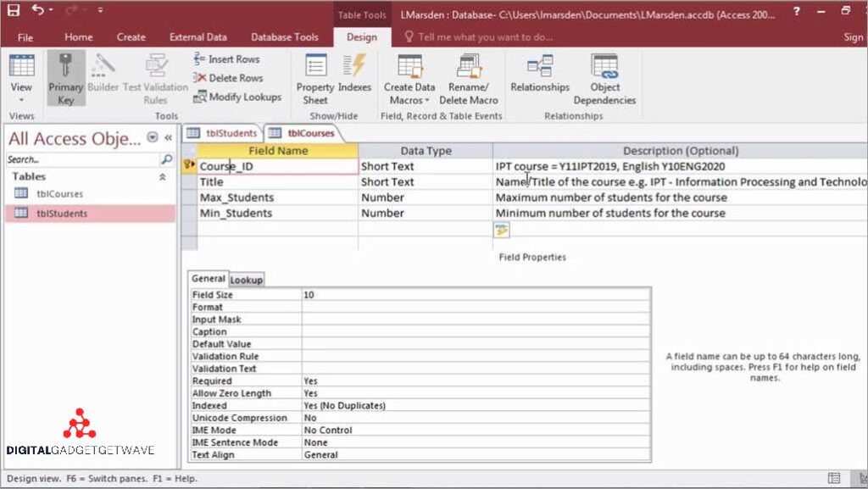Viewport: 868px width, 489px height.
Task: Switch to the tblStudents document tab
Action: (x=223, y=133)
